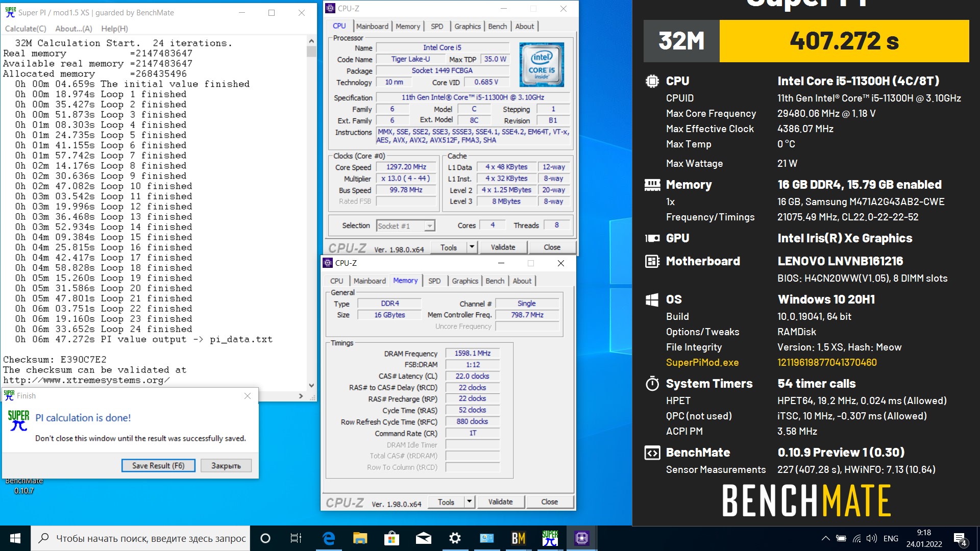Click the Motherboard icon in BenchMate panel

point(652,261)
